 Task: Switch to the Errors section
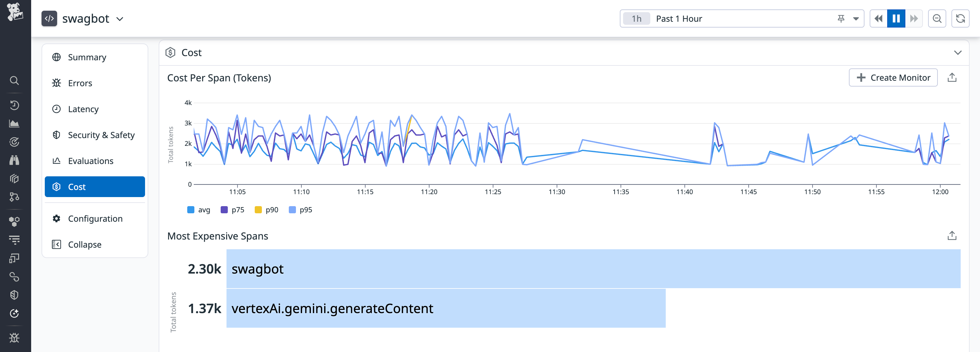[x=80, y=83]
